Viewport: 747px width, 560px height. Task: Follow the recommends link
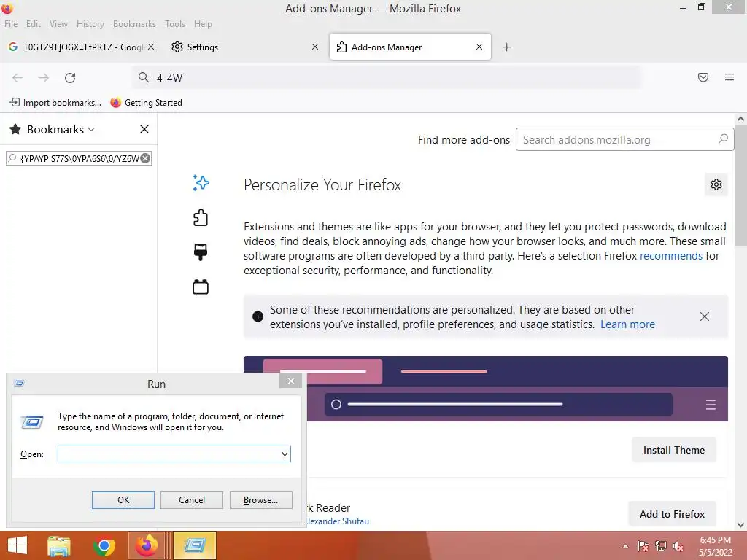pos(671,256)
